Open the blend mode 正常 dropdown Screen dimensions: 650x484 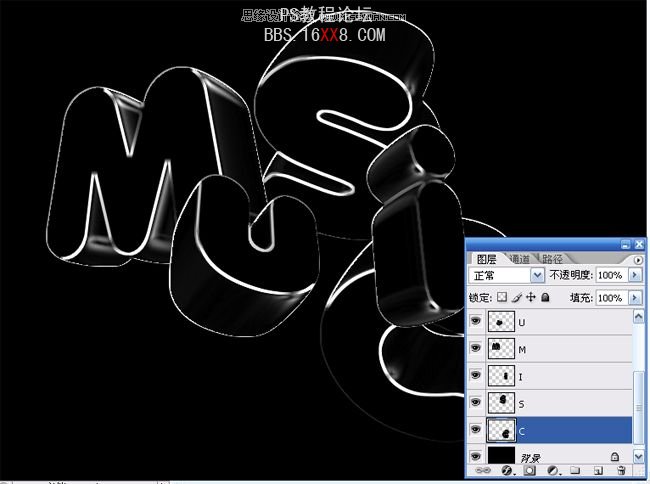539,275
